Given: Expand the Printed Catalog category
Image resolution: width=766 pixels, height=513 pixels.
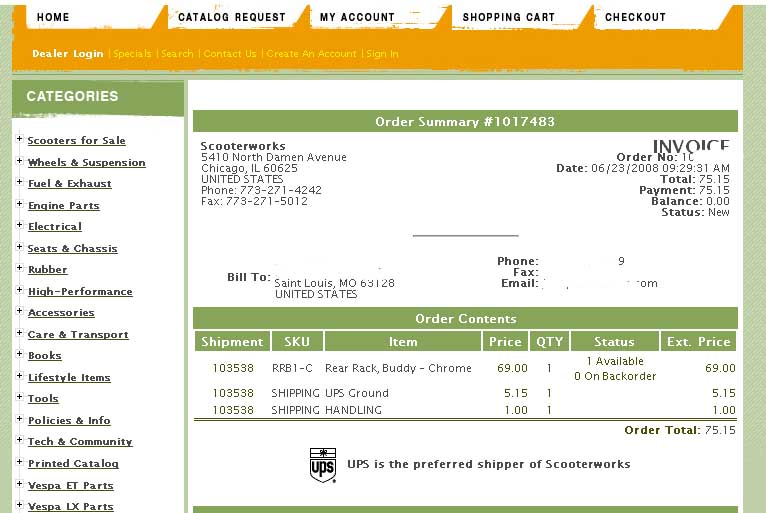Looking at the screenshot, I should [x=19, y=462].
